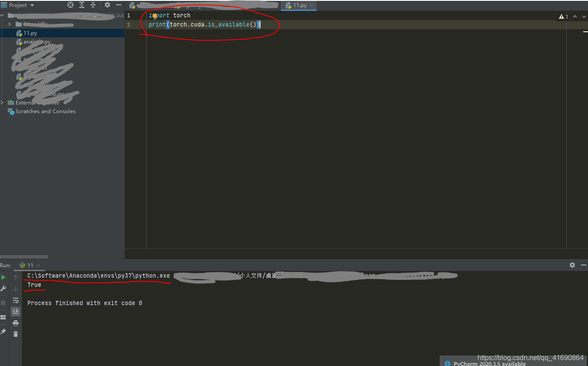Click the Locate/Select Opened File crosshair icon

[70, 5]
